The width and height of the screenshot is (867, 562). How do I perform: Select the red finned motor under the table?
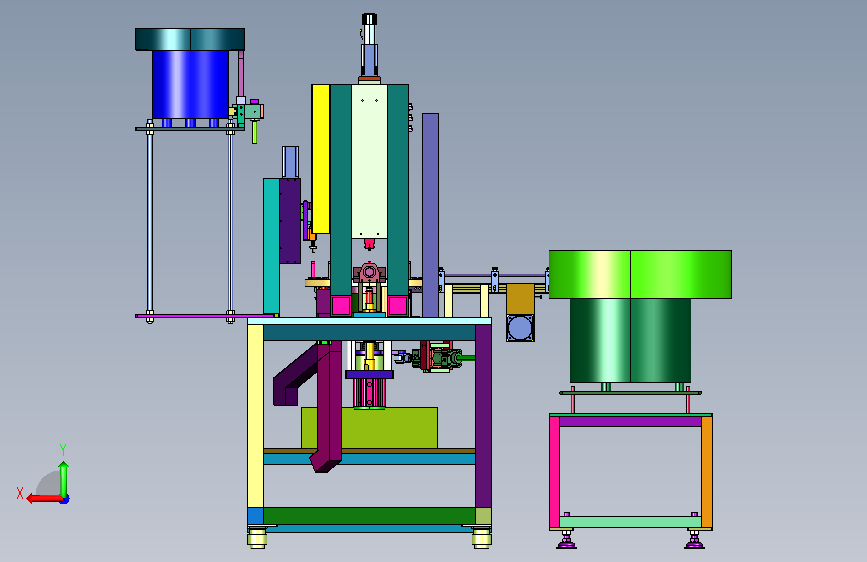click(369, 393)
